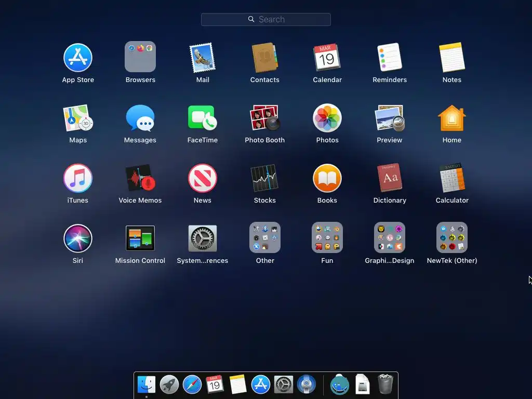Open iTunes

click(78, 178)
